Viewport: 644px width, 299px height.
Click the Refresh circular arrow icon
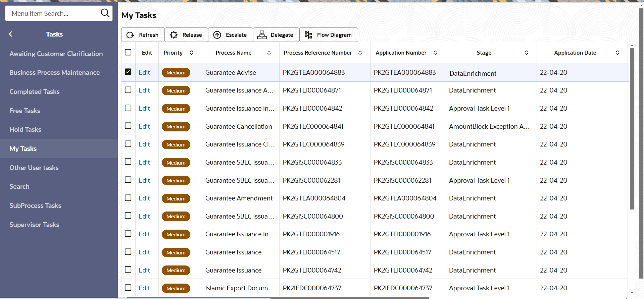pos(130,35)
